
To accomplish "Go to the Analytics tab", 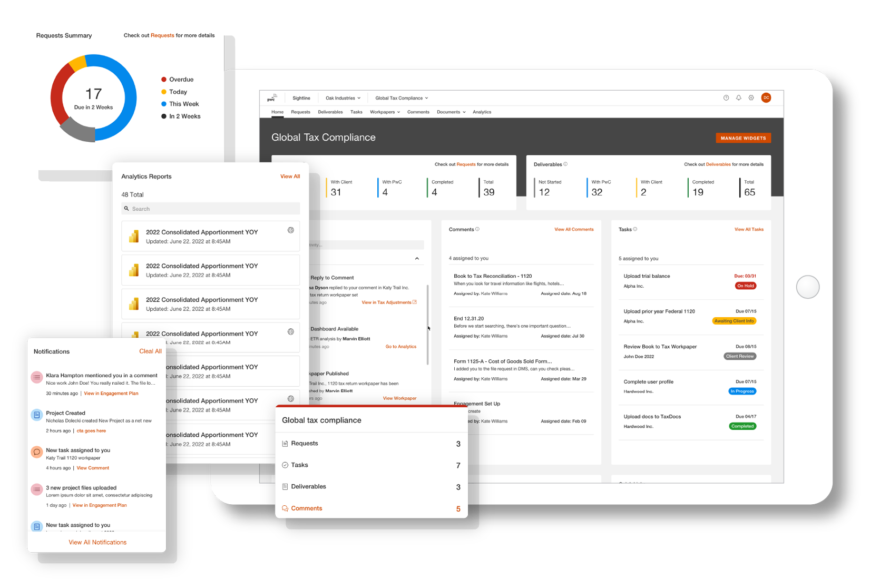I will coord(482,112).
